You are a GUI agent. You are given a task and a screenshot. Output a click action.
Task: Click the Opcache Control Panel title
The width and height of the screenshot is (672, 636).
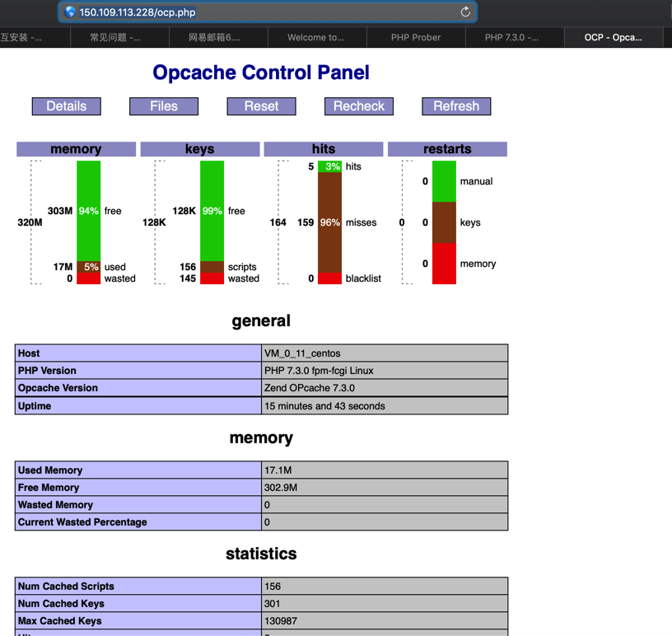pos(261,72)
